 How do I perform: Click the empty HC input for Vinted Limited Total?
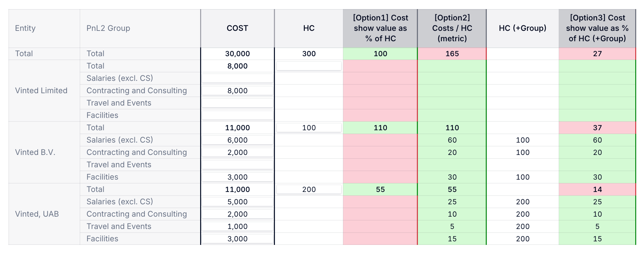(309, 66)
